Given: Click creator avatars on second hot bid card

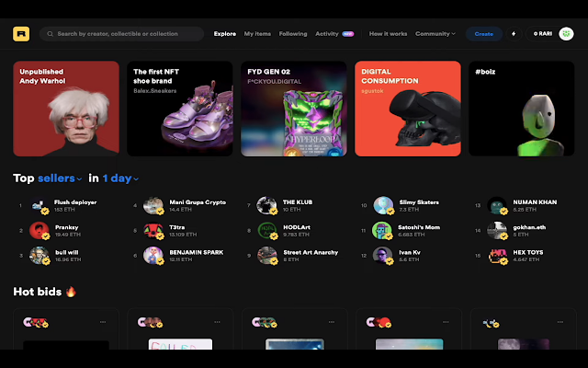Looking at the screenshot, I should tap(150, 322).
